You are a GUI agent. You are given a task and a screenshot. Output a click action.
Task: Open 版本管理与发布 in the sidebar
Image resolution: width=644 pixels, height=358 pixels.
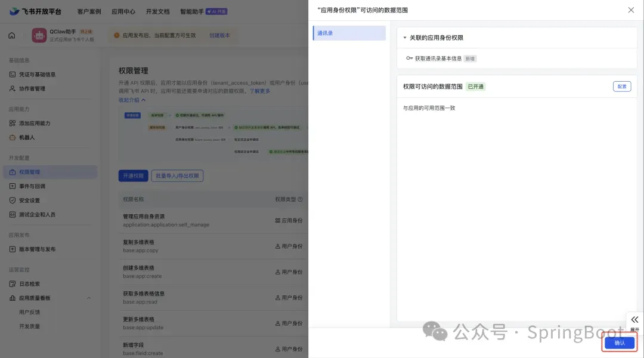[x=37, y=249]
